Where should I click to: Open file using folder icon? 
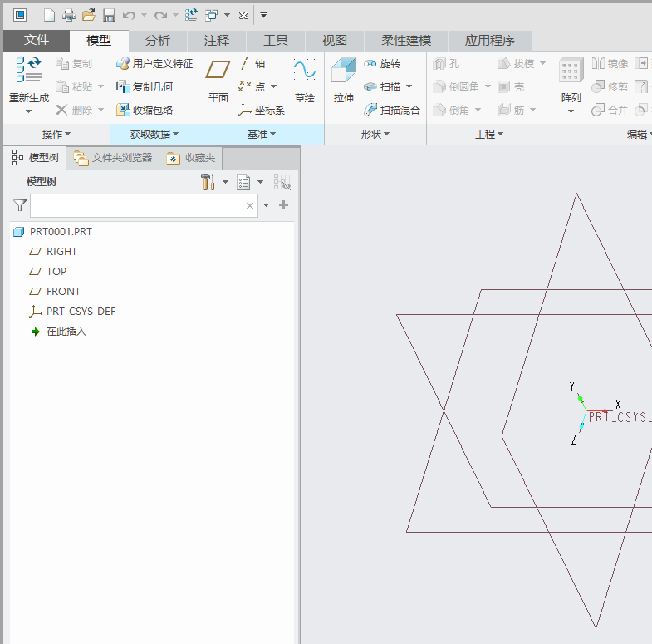pyautogui.click(x=89, y=16)
